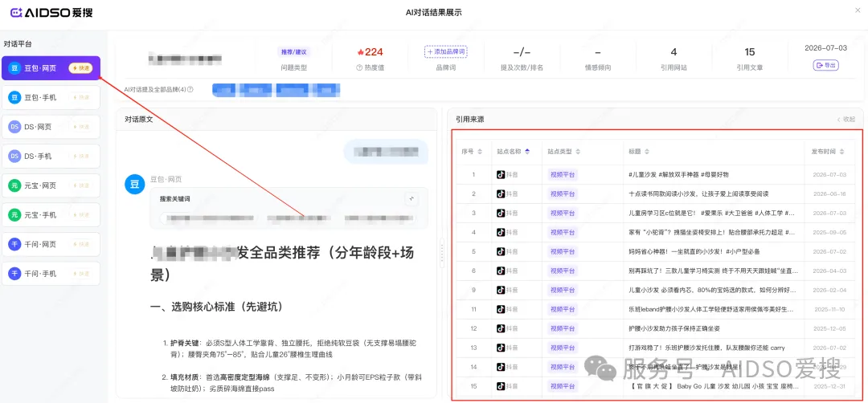Click the 豆 avatar in the conversation
The image size is (868, 403).
point(134,184)
